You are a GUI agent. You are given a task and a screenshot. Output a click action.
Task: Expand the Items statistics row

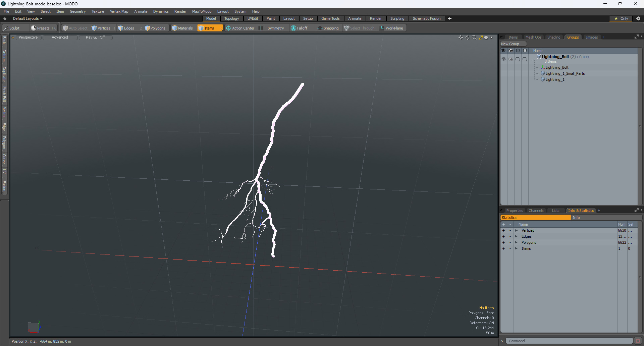coord(517,248)
